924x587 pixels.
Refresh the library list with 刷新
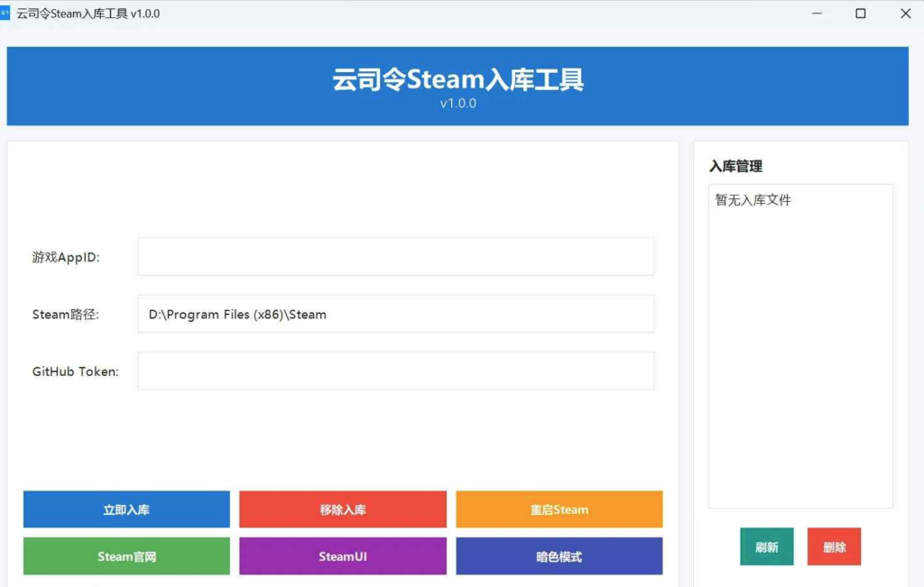[766, 546]
